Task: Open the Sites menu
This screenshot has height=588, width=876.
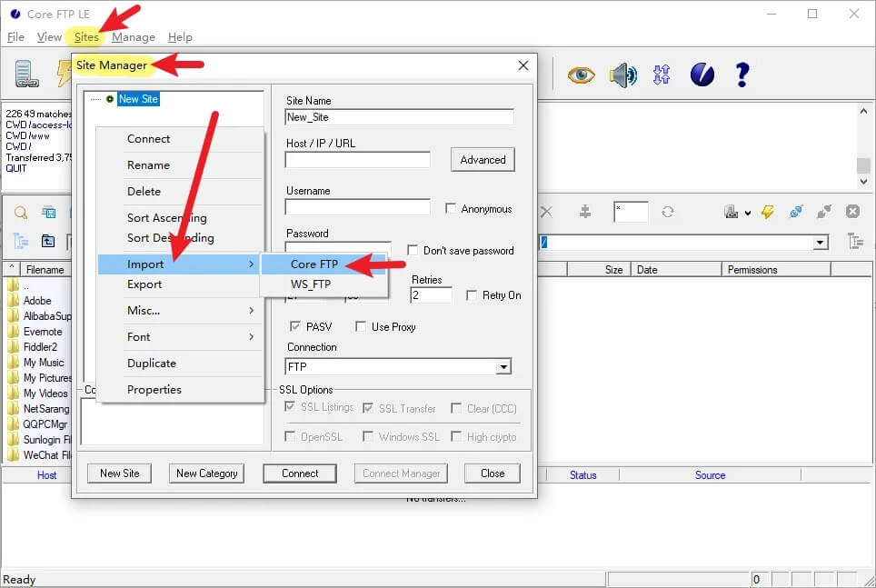Action: [x=86, y=37]
